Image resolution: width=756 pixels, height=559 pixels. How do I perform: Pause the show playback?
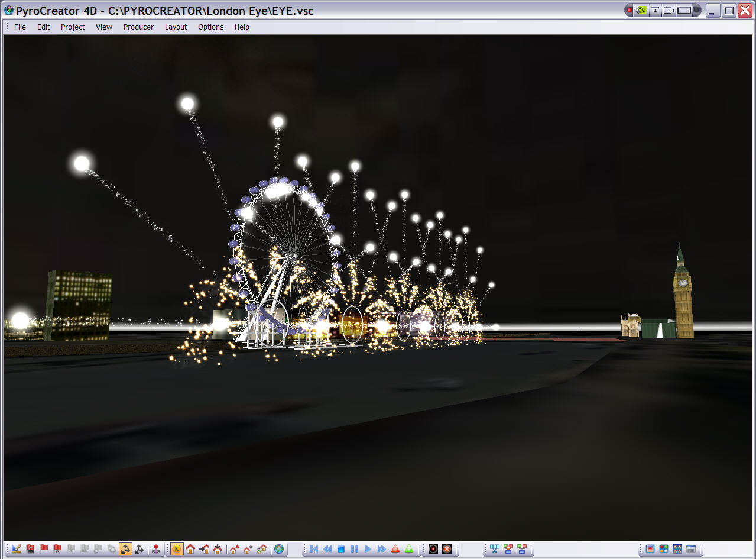click(355, 549)
